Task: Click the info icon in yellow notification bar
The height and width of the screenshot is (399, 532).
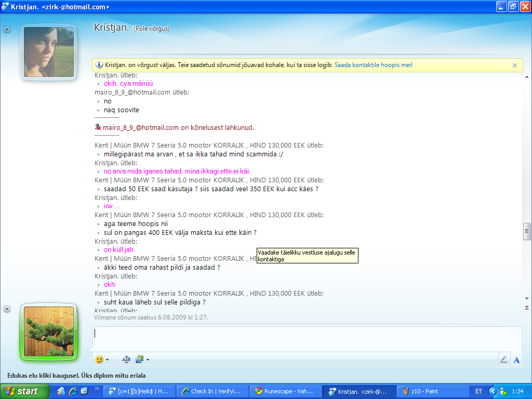Action: 99,65
